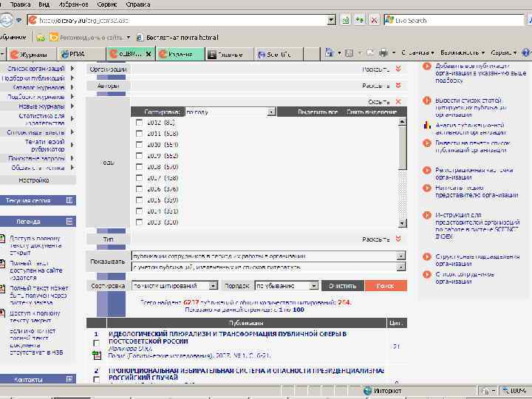Open the 'Правка' menu

20,4
